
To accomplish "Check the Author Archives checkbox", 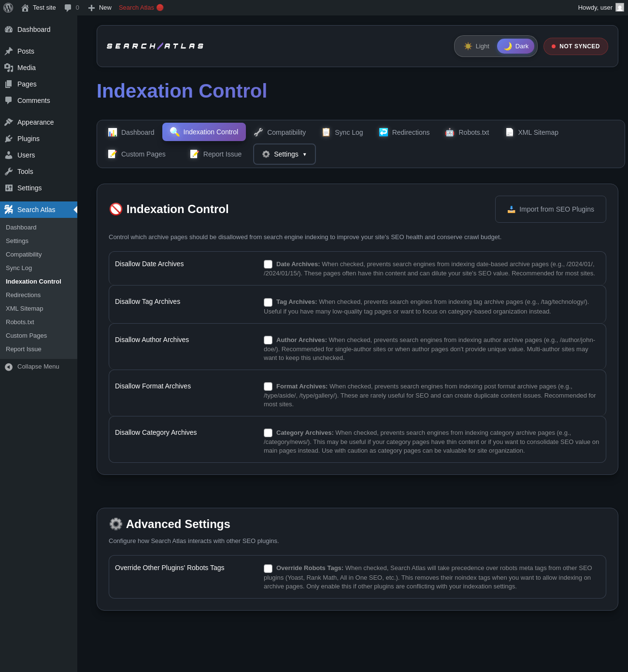I will 268,340.
